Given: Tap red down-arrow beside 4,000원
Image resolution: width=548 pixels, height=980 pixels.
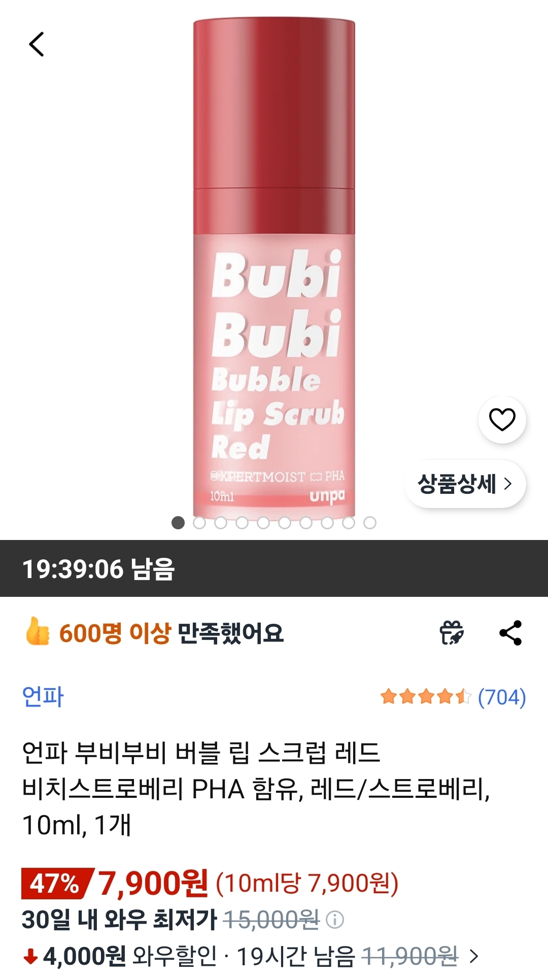Looking at the screenshot, I should 30,957.
